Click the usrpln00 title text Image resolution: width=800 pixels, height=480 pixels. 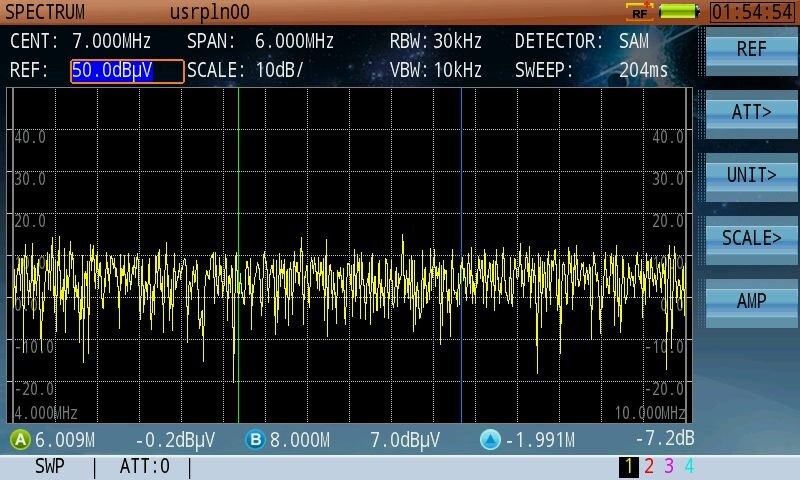pyautogui.click(x=210, y=12)
